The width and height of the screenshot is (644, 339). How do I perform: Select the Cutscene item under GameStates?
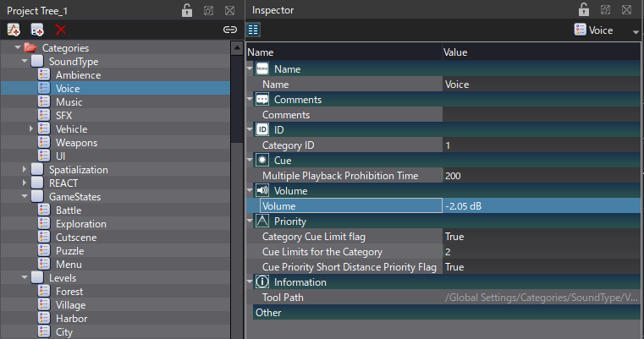77,237
